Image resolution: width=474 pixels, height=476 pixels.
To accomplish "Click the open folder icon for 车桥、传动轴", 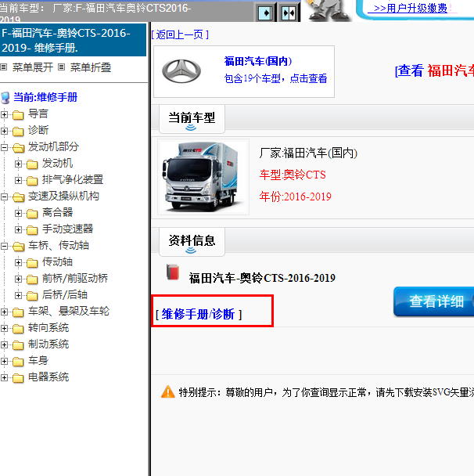I will point(19,246).
